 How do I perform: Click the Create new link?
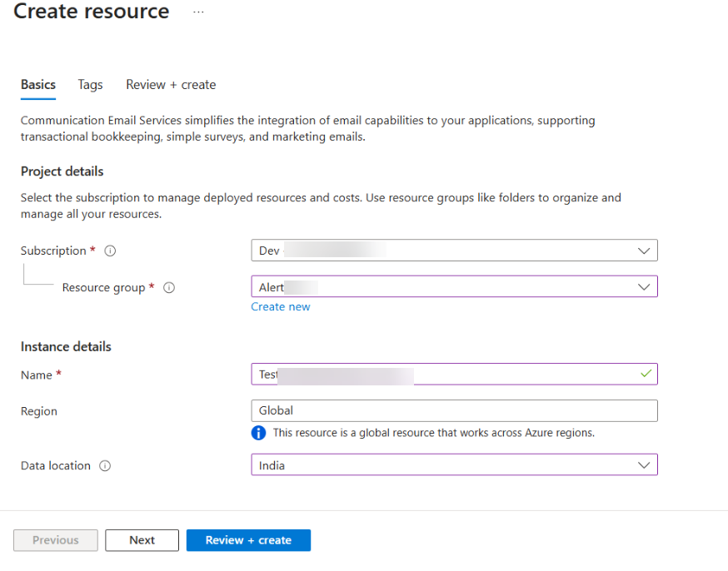[x=281, y=307]
